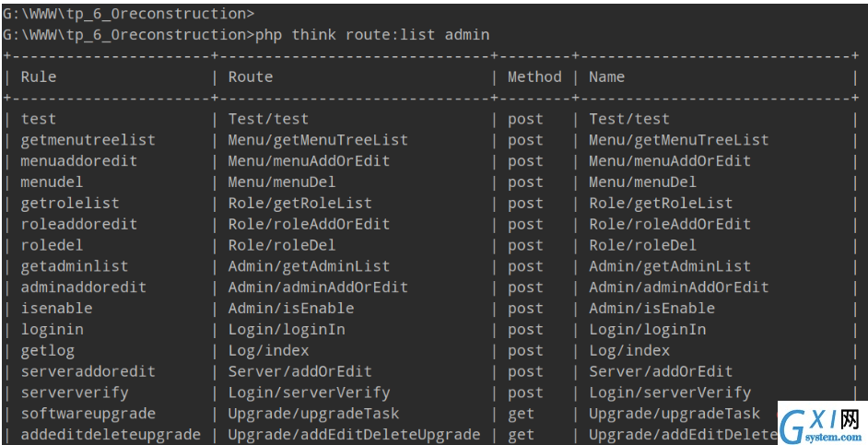The height and width of the screenshot is (445, 868).
Task: Click the 'Upgrade/addEditDeleteUpgrade' route text
Action: tap(354, 435)
